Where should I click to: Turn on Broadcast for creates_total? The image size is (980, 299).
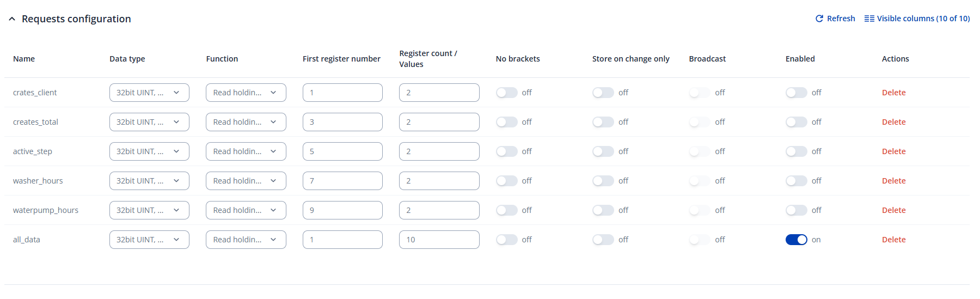pos(699,122)
